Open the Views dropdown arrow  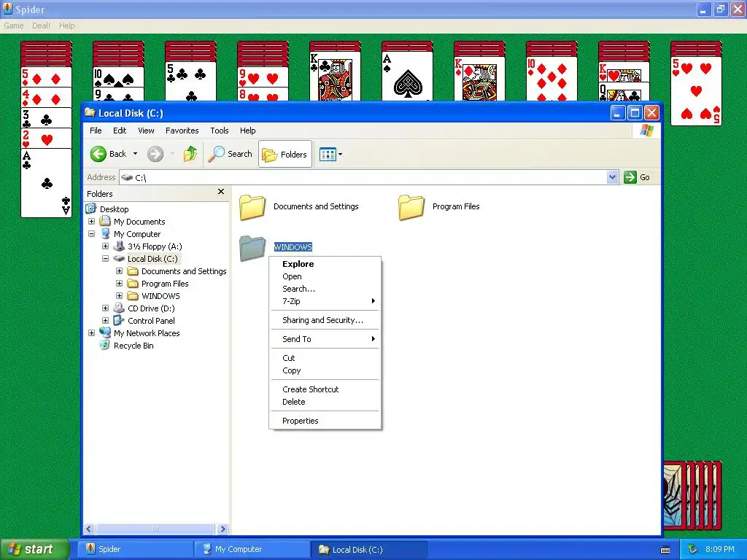[x=340, y=155]
